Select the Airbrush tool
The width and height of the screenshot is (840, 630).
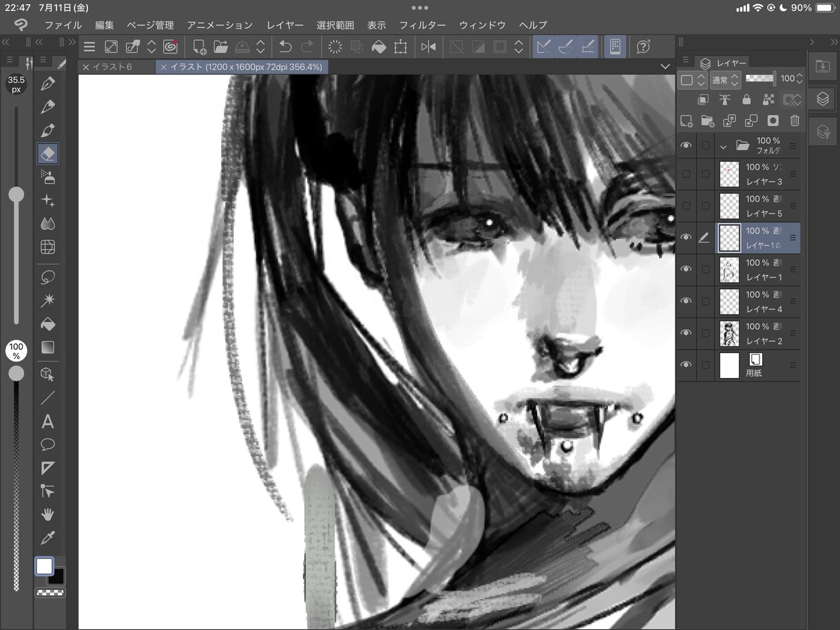(x=48, y=177)
